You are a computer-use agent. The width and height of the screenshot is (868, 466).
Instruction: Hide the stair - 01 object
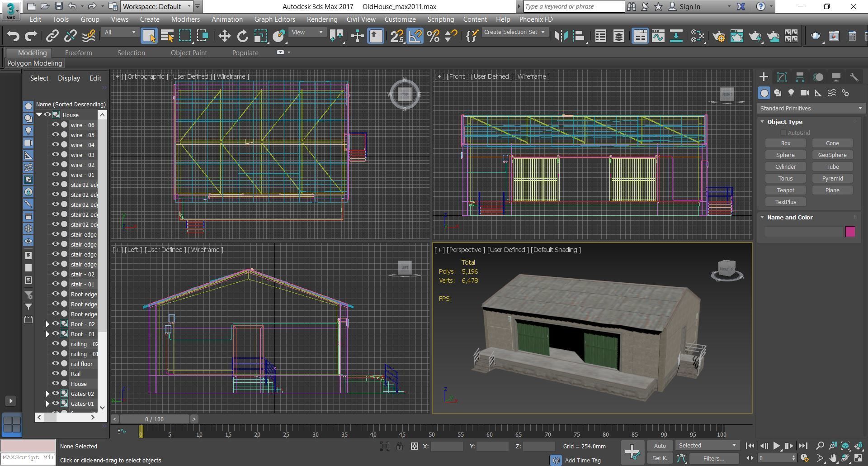[55, 284]
